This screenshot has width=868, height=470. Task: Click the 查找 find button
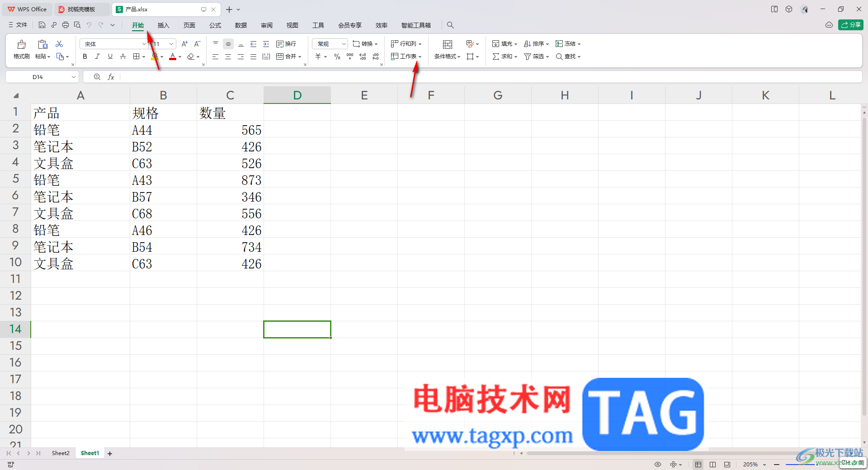click(568, 56)
